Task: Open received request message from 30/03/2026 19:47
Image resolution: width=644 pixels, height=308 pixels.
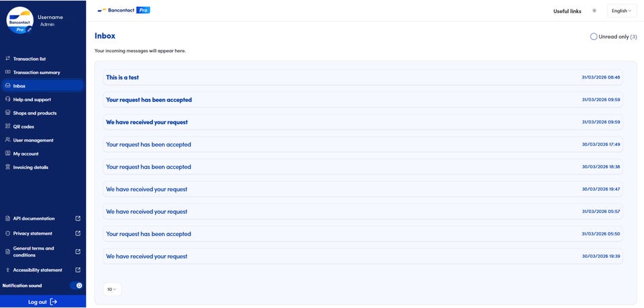Action: coord(363,189)
